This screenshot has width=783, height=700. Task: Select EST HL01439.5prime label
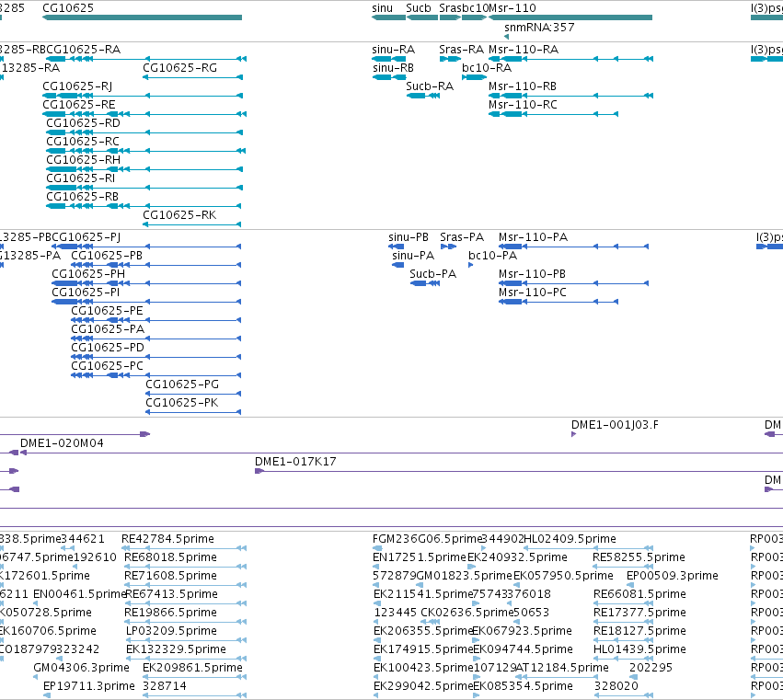[639, 649]
